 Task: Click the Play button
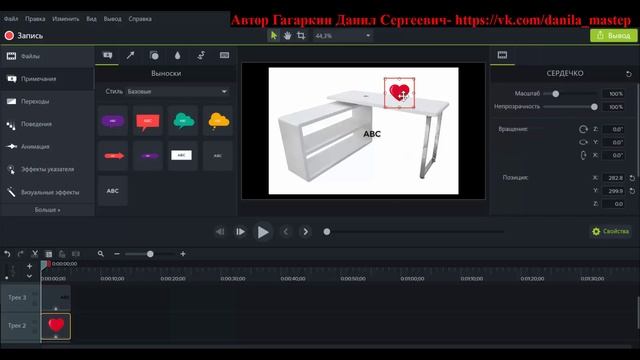(263, 232)
